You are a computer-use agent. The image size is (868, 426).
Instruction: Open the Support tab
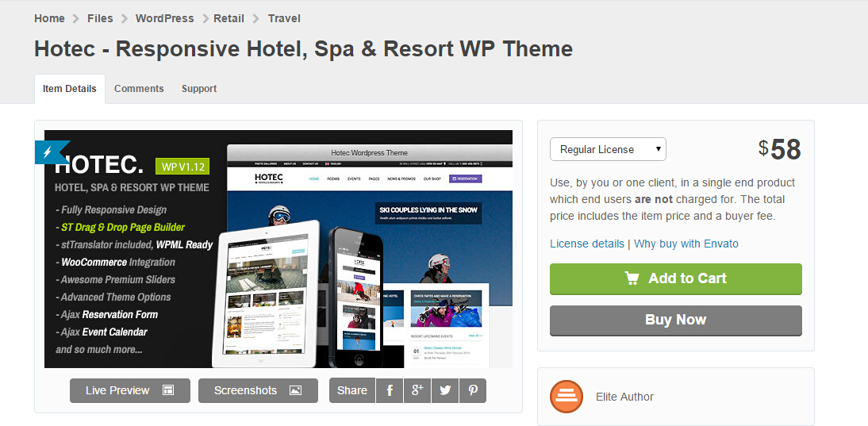[x=198, y=89]
